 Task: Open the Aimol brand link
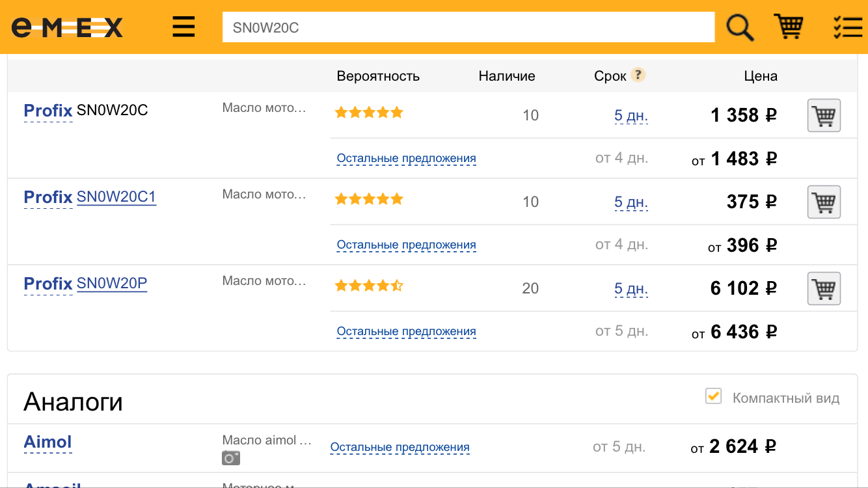(48, 442)
